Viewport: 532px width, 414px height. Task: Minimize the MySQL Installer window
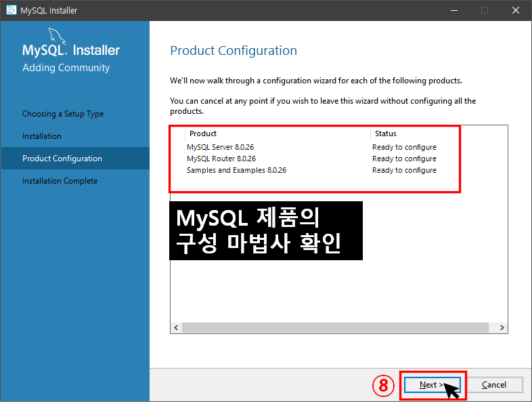click(x=454, y=10)
